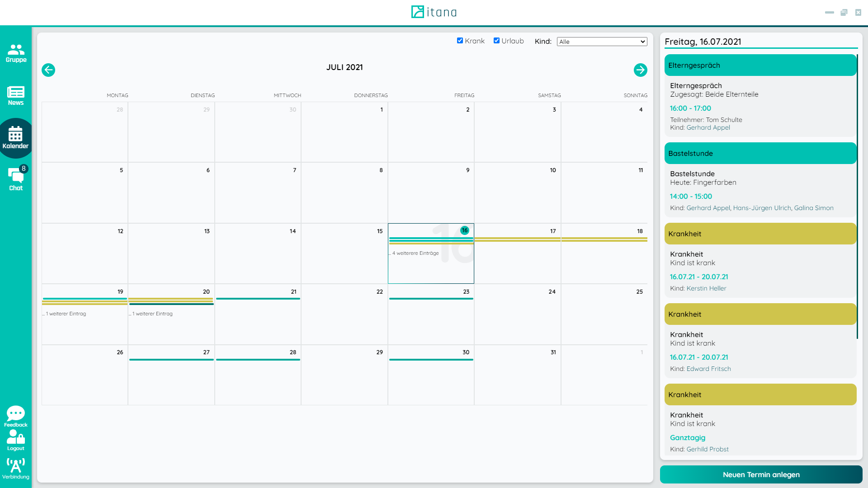This screenshot has height=488, width=868.
Task: Restore the itana window size
Action: 844,13
